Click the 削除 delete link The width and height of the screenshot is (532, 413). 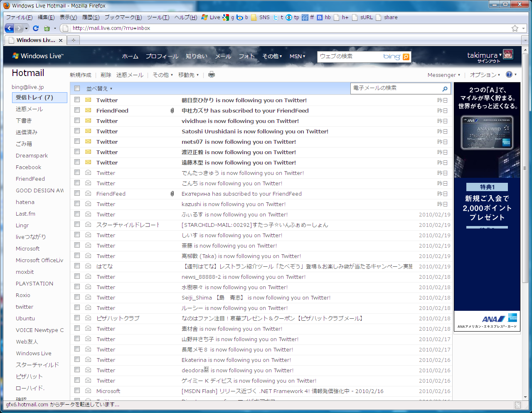coord(106,75)
